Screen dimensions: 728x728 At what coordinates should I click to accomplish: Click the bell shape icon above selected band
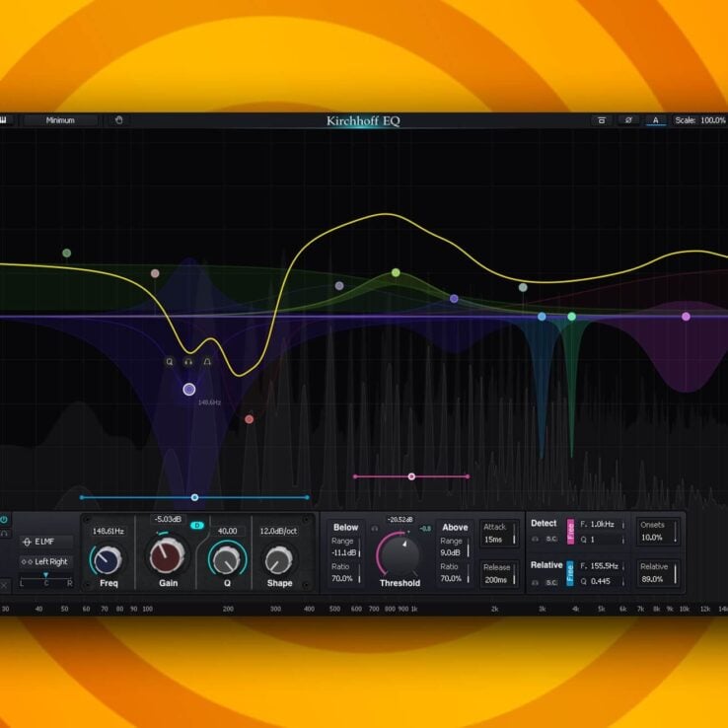[207, 362]
